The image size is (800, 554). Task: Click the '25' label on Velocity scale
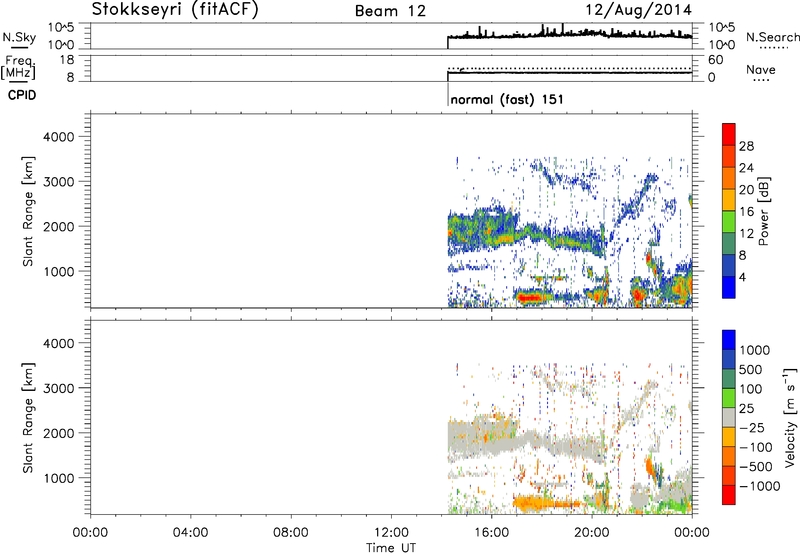coord(748,409)
